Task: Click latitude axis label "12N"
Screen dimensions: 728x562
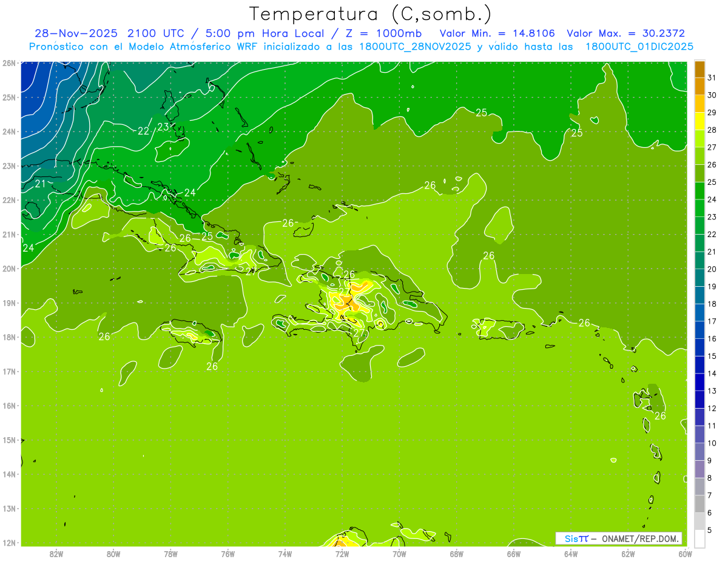Action: coord(9,543)
